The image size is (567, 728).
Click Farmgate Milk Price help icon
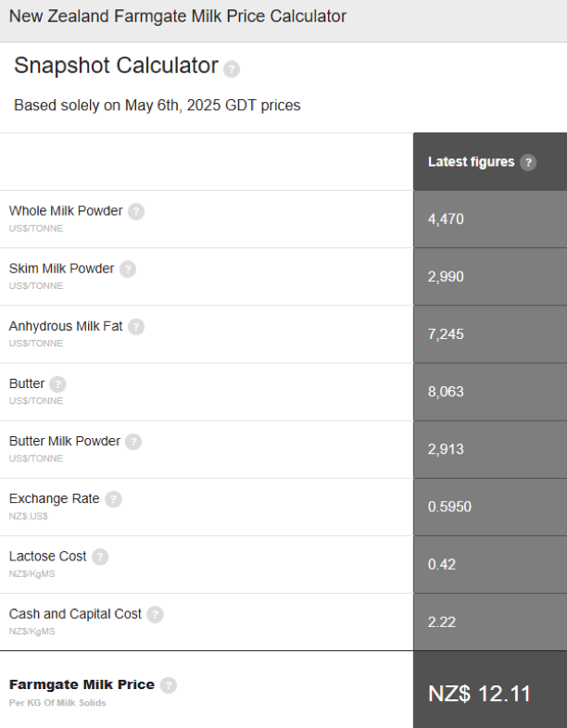[168, 685]
